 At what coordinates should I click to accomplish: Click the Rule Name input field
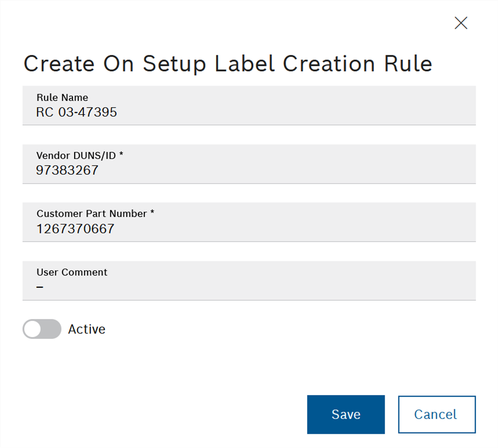point(249,106)
